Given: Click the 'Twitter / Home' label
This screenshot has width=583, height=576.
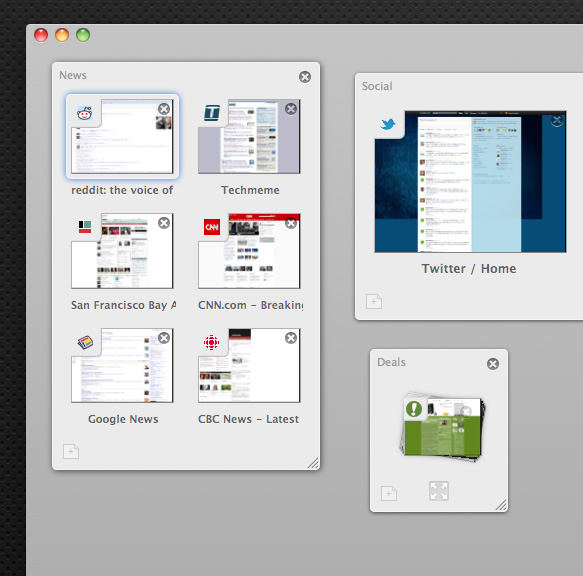Looking at the screenshot, I should click(469, 268).
